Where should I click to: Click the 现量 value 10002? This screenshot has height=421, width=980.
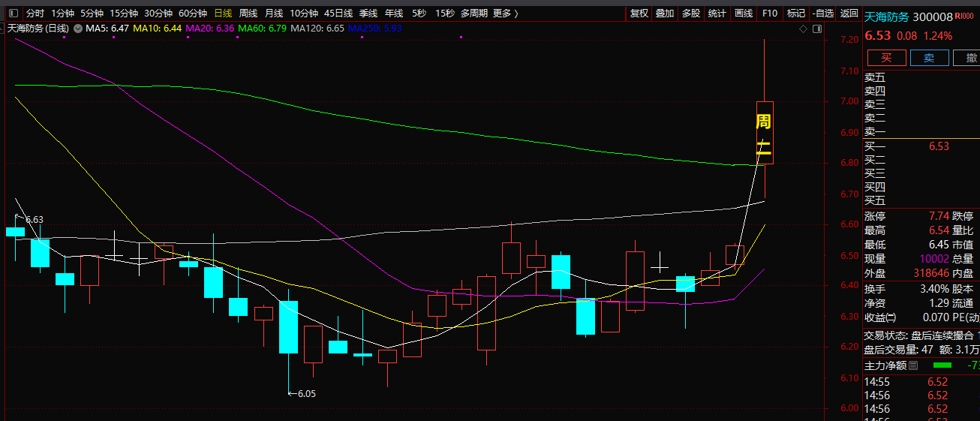point(934,259)
